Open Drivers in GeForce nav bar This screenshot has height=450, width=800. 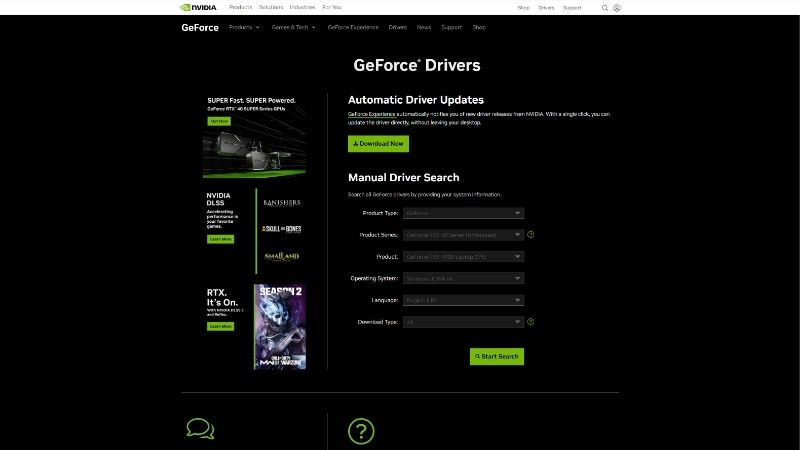tap(397, 28)
